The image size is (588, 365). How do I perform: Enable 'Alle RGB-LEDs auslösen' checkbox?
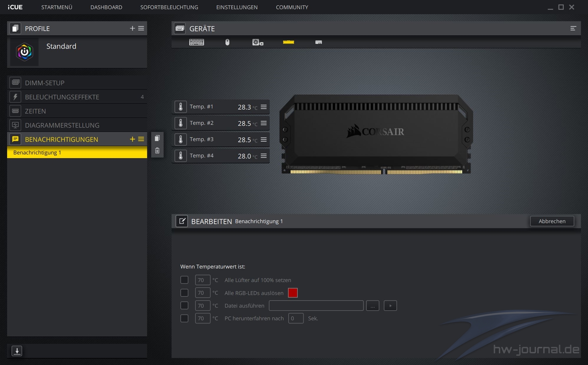pyautogui.click(x=184, y=293)
